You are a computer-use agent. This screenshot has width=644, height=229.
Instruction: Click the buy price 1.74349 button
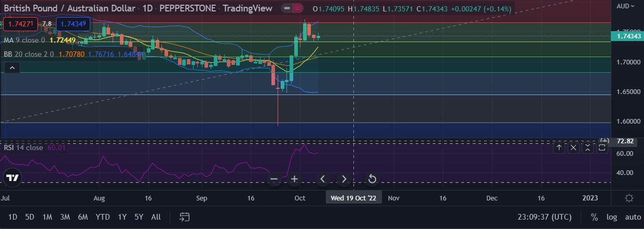pos(73,24)
